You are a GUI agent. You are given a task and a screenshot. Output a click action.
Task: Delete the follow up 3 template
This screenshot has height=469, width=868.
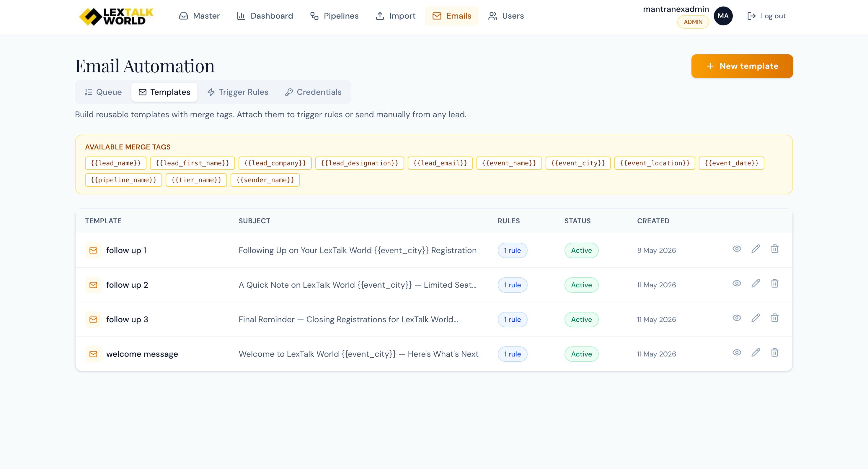(x=775, y=318)
